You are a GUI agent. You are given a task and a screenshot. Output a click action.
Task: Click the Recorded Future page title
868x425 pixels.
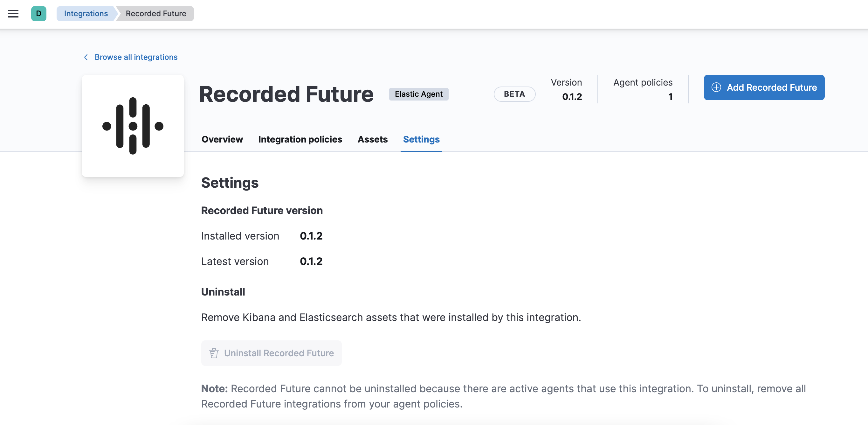pyautogui.click(x=286, y=94)
